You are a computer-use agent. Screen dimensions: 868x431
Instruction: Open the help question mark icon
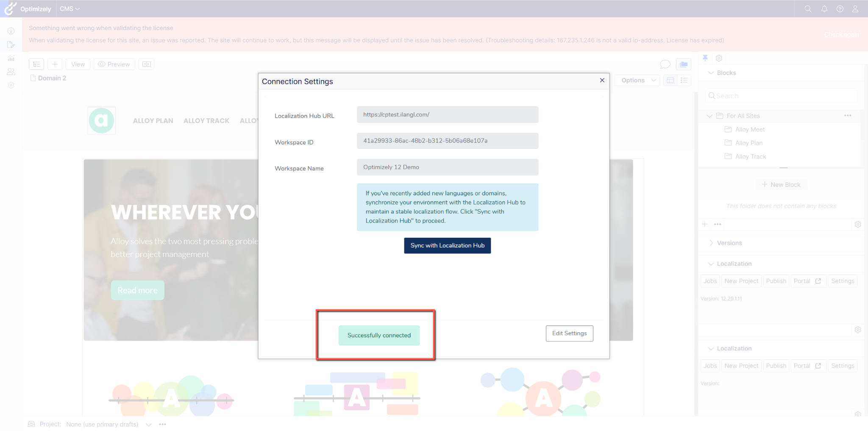[x=840, y=9]
